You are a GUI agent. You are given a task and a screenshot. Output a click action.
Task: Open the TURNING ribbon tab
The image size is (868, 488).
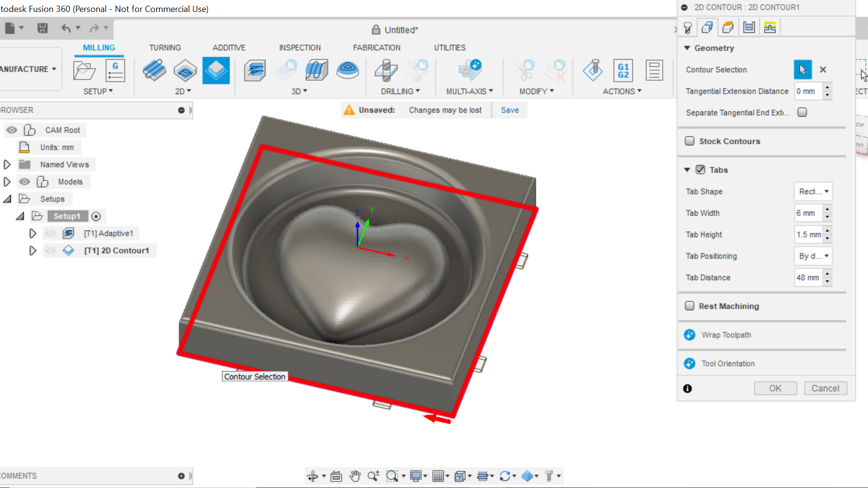point(165,47)
